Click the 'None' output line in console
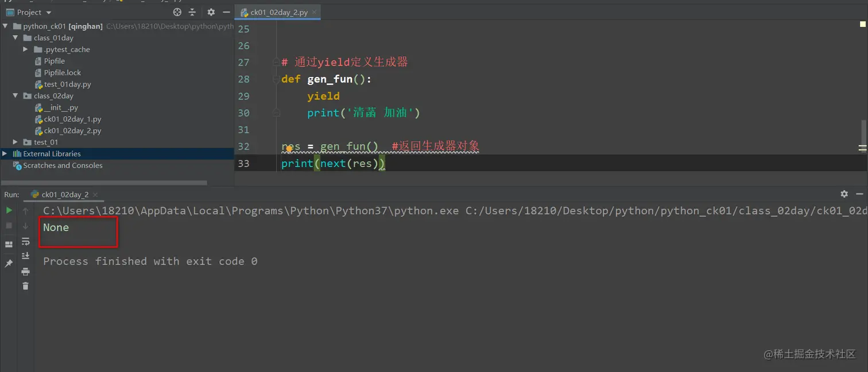 (56, 227)
